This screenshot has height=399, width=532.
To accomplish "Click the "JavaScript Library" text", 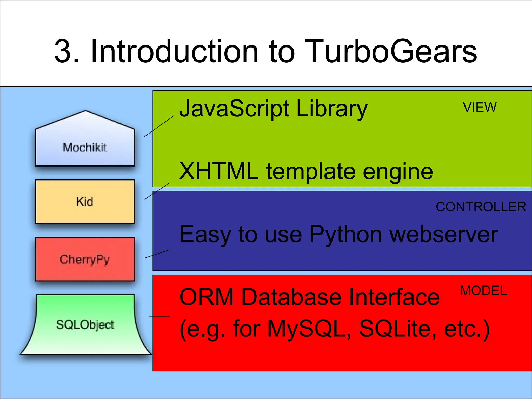I will point(274,109).
